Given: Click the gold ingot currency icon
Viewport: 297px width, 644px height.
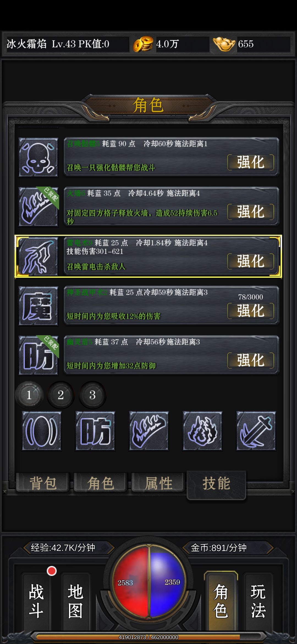Looking at the screenshot, I should click(224, 44).
